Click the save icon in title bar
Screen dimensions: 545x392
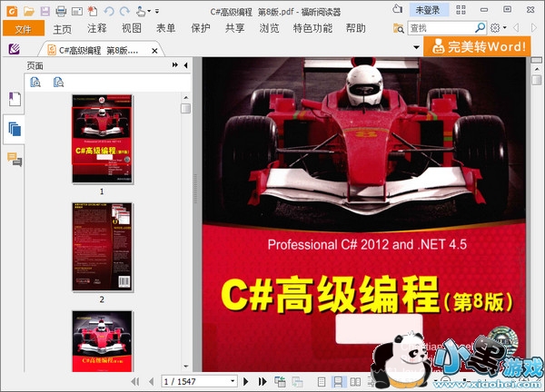[x=45, y=11]
